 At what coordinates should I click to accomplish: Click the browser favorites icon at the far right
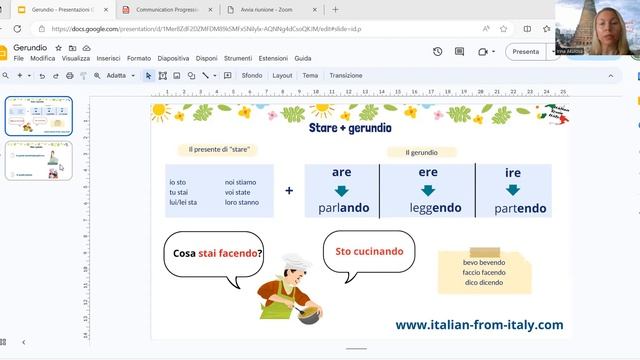[547, 29]
